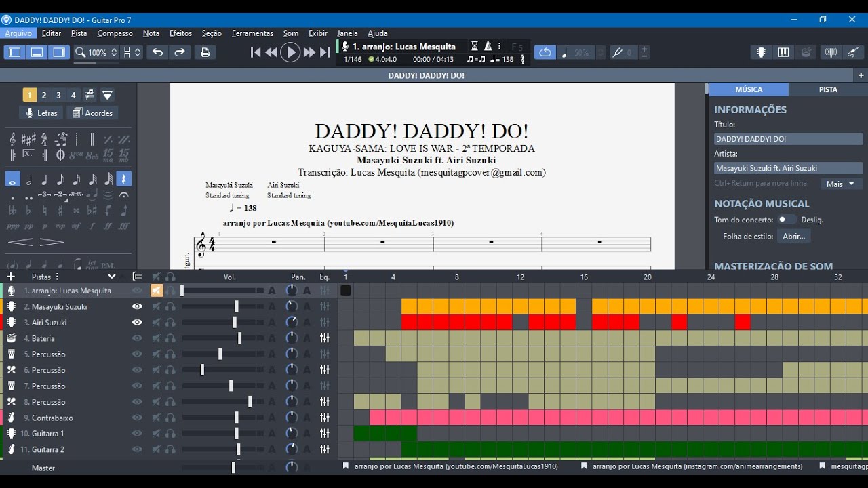Open the time signature tool
868x488 pixels.
click(x=45, y=140)
